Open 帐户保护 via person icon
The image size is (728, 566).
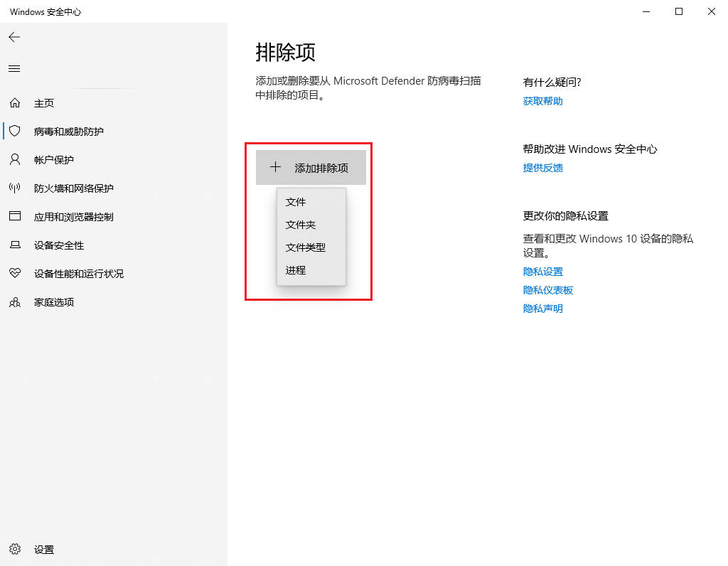(x=15, y=160)
